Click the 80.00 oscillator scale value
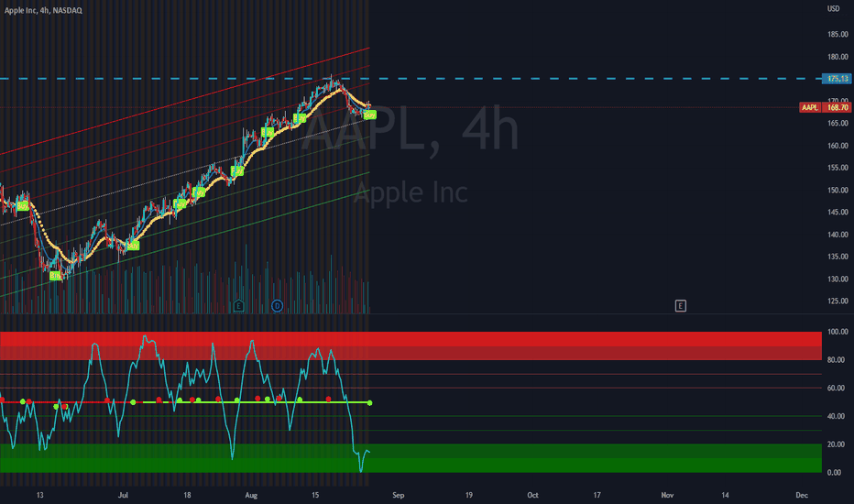Viewport: 854px width, 504px height. coord(838,359)
